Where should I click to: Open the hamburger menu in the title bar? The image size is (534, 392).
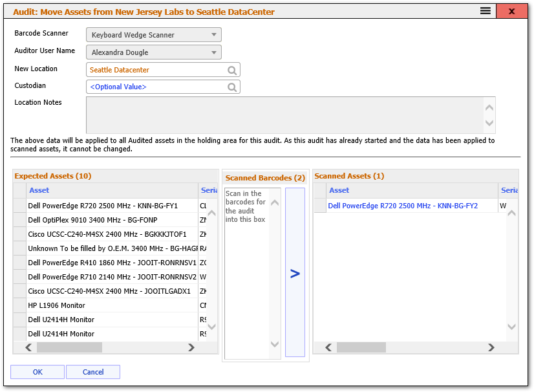(x=486, y=11)
